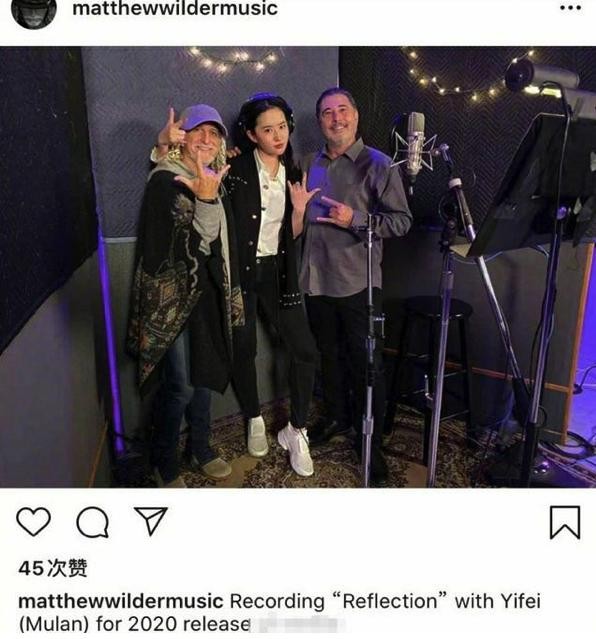Tap the woman wearing headphones in photo
The image size is (596, 639).
(x=271, y=283)
